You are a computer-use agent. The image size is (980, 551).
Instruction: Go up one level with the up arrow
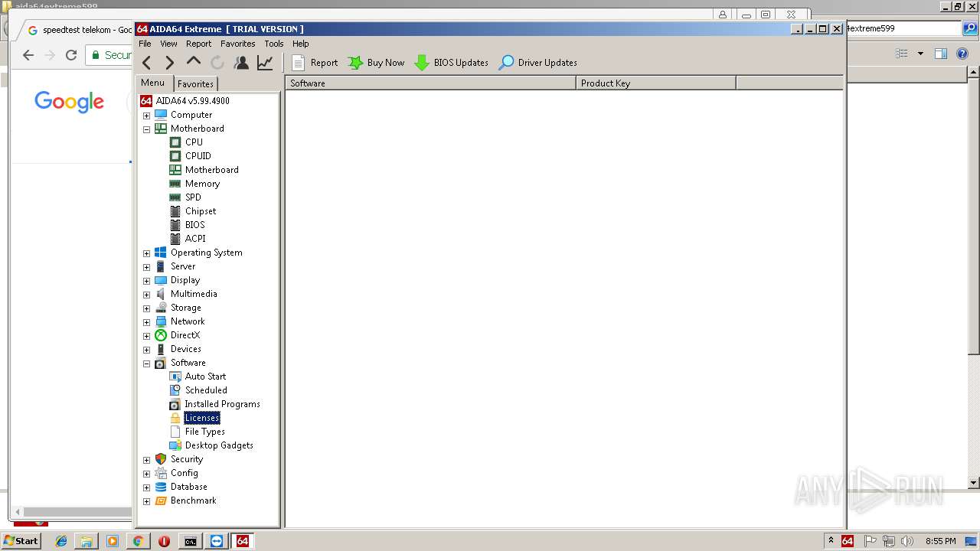click(x=194, y=61)
